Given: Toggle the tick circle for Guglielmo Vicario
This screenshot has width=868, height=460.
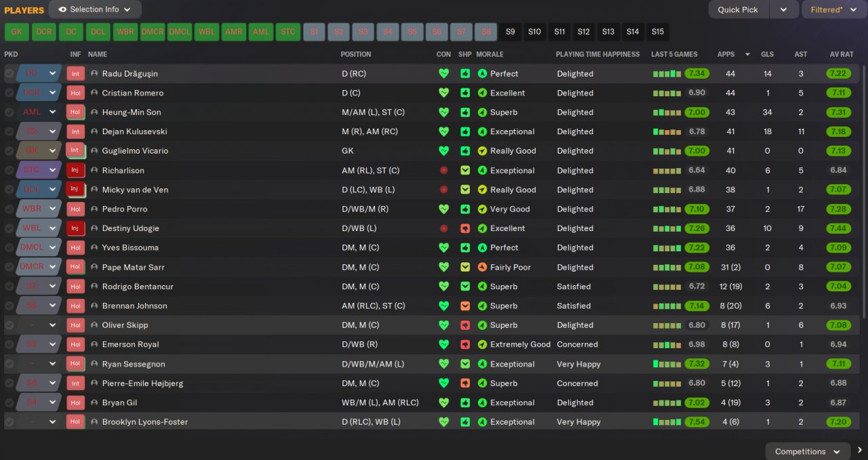Looking at the screenshot, I should pos(9,151).
